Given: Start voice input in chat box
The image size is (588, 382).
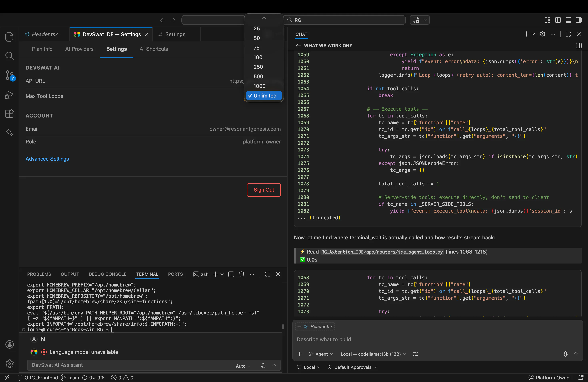Looking at the screenshot, I should (565, 354).
